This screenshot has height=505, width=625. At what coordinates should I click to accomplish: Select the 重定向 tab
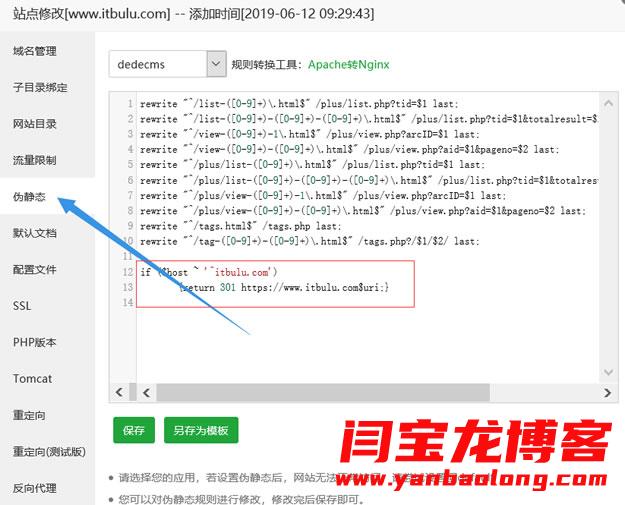(x=29, y=415)
